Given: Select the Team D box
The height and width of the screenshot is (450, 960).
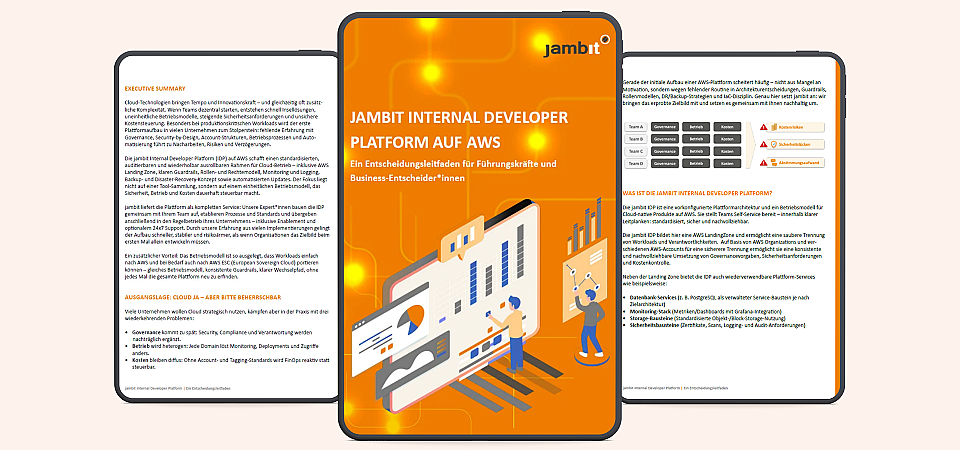Looking at the screenshot, I should [636, 163].
